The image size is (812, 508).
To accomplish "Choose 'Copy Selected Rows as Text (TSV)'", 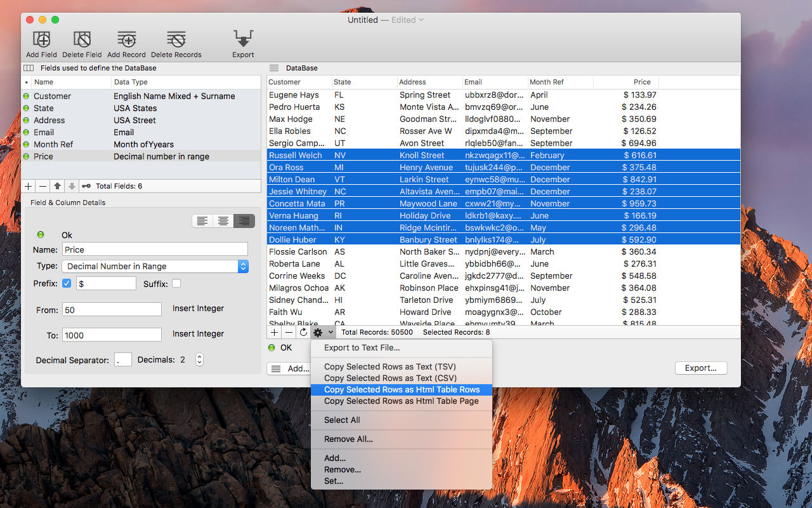I will click(x=402, y=367).
